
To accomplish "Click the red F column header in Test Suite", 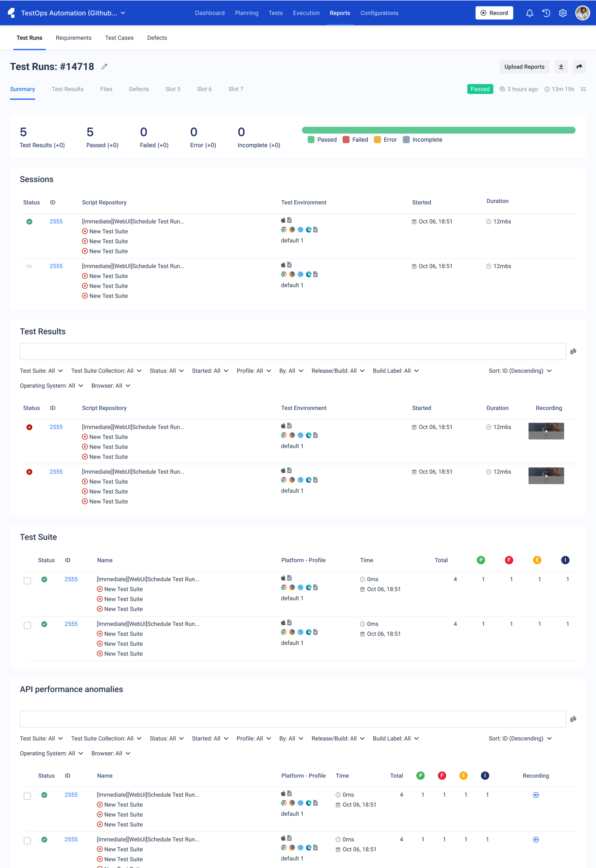I will pos(509,560).
